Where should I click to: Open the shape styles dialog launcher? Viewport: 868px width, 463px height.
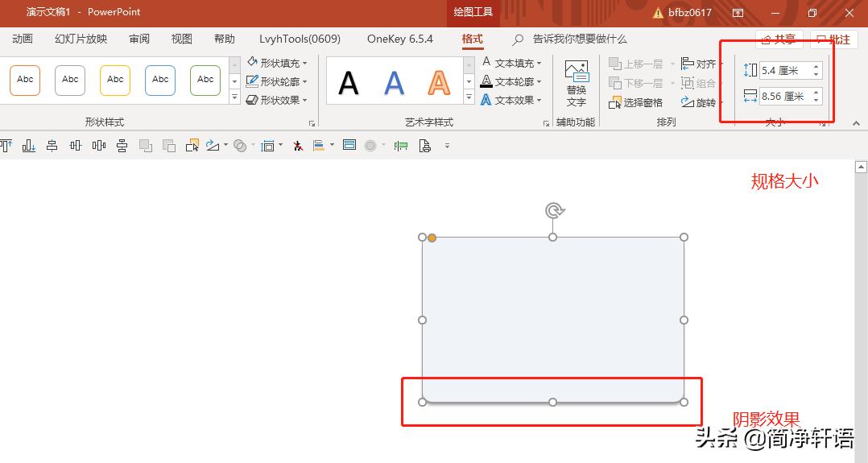coord(312,123)
